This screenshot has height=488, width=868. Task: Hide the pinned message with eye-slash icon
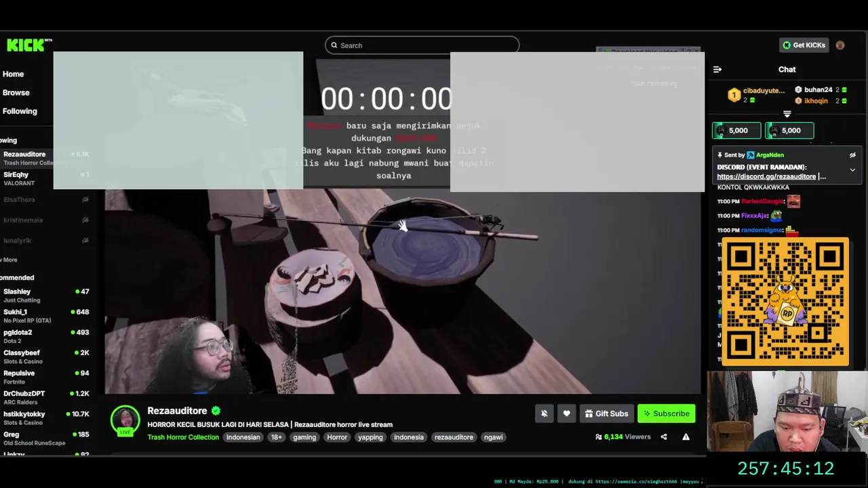tap(852, 155)
